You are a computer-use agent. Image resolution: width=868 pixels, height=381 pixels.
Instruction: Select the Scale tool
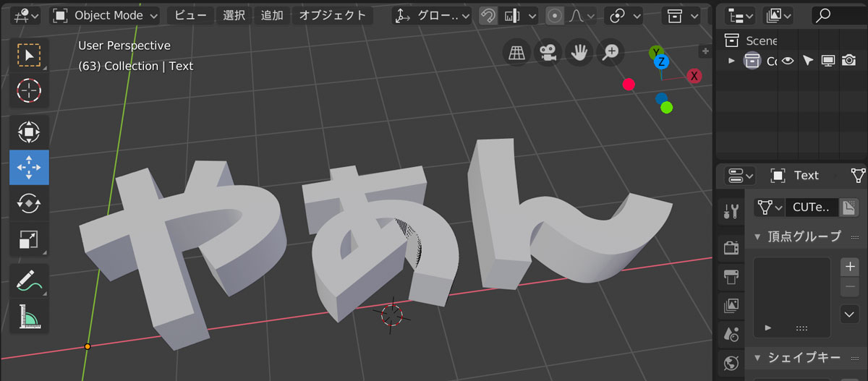tap(29, 239)
